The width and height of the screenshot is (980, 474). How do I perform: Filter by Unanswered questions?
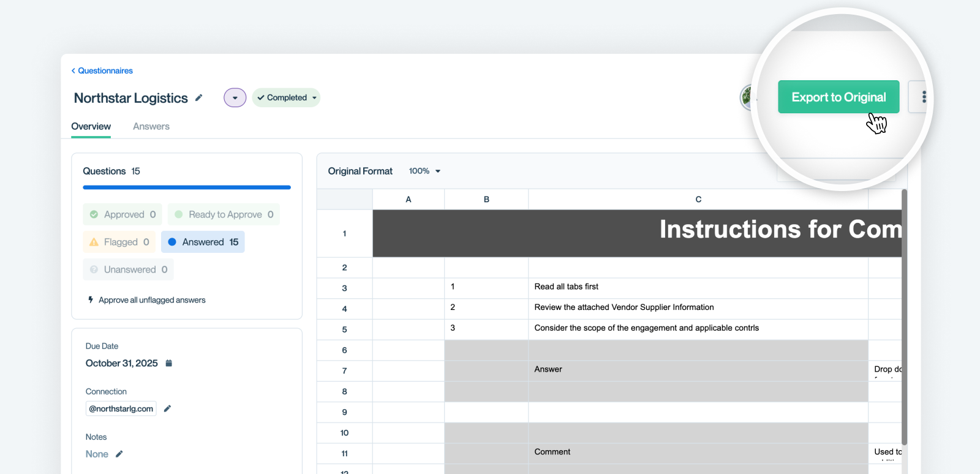128,269
